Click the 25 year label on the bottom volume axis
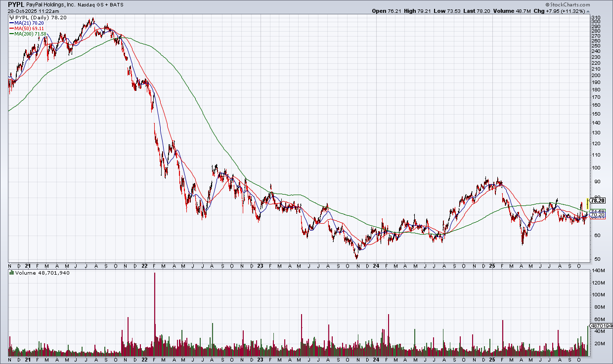Image resolution: width=613 pixels, height=364 pixels. coord(491,360)
